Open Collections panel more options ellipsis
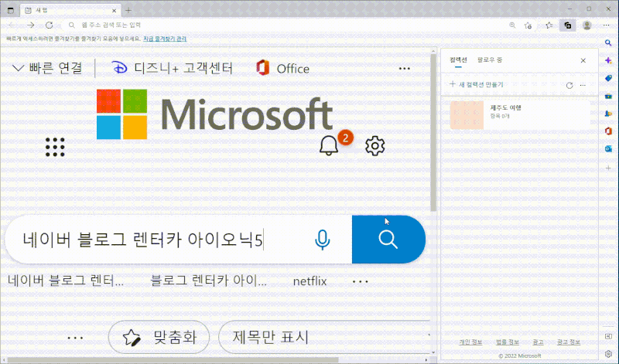The image size is (619, 364). point(583,85)
